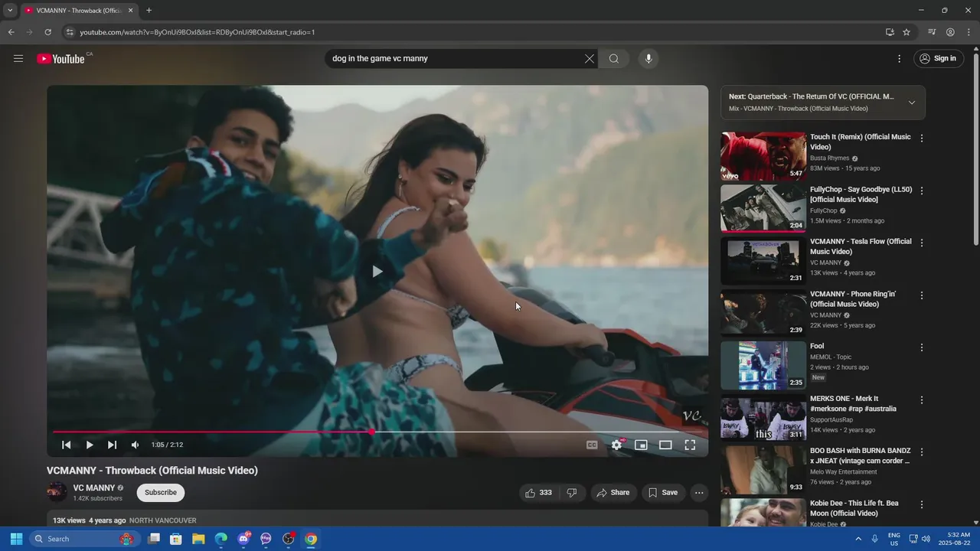The width and height of the screenshot is (980, 551).
Task: Resume playback with small play button
Action: (x=90, y=445)
